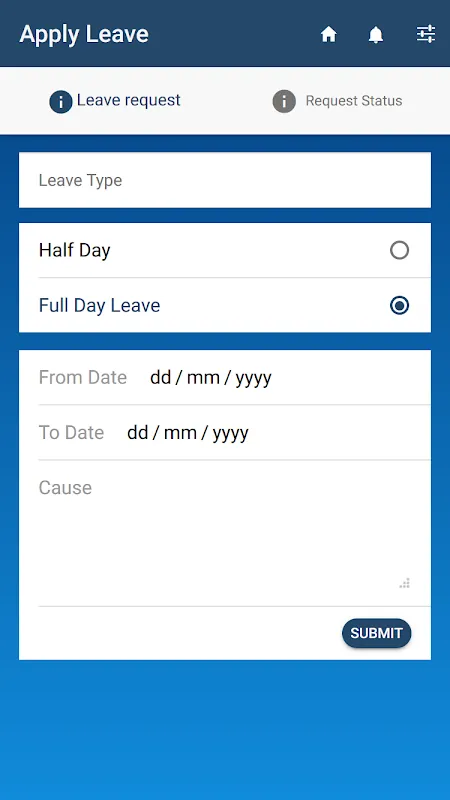The height and width of the screenshot is (800, 450).
Task: Click the Full Day Leave label text
Action: click(99, 306)
